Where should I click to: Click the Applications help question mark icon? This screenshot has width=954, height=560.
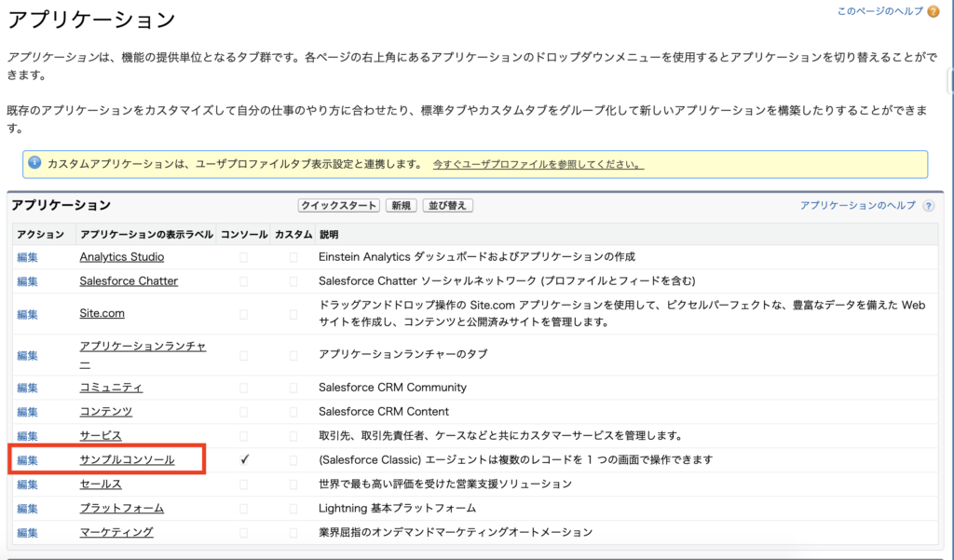click(929, 206)
